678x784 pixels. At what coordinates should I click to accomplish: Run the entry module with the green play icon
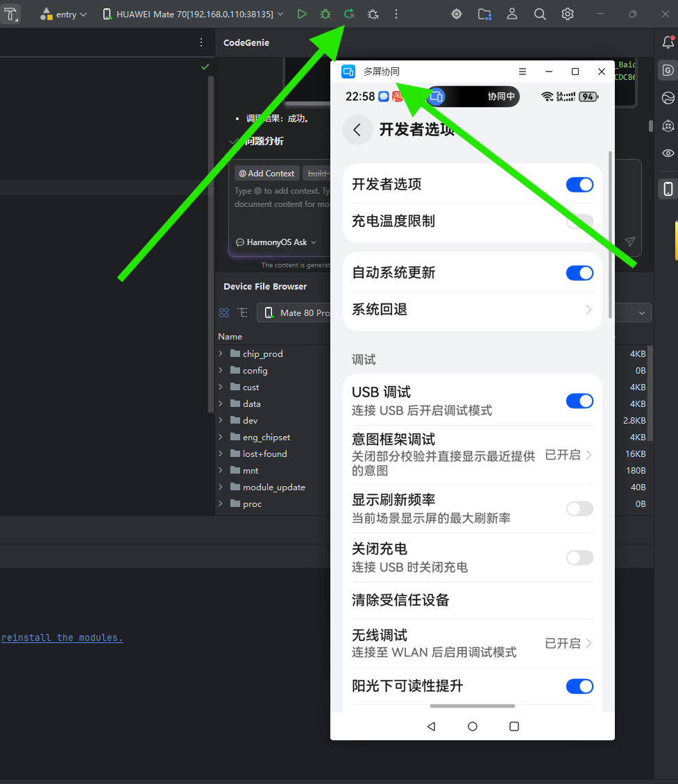302,14
